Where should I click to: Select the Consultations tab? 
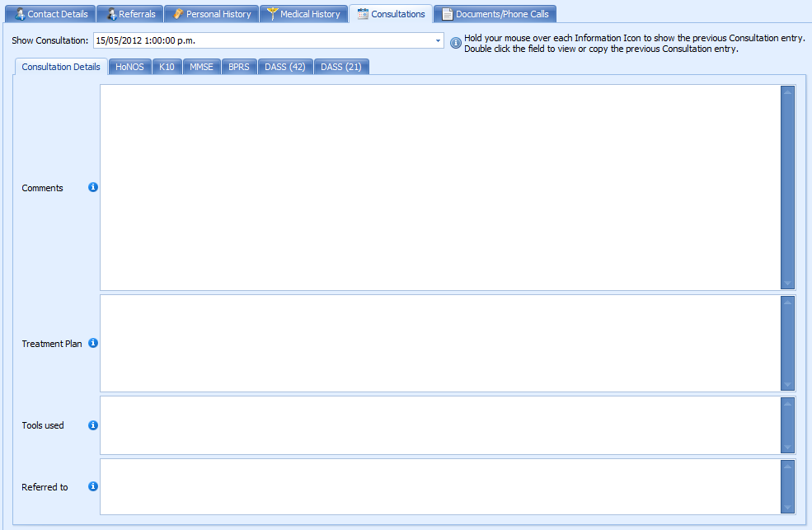coord(391,14)
